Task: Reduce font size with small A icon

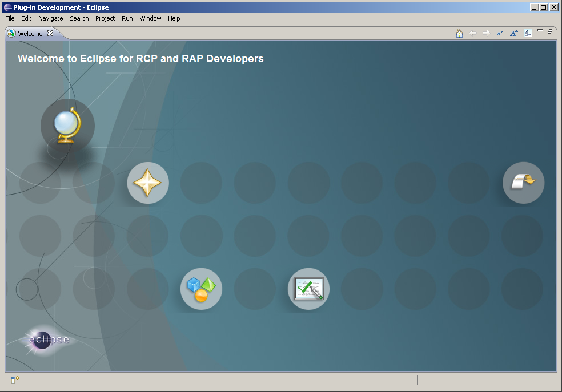Action: (x=500, y=33)
